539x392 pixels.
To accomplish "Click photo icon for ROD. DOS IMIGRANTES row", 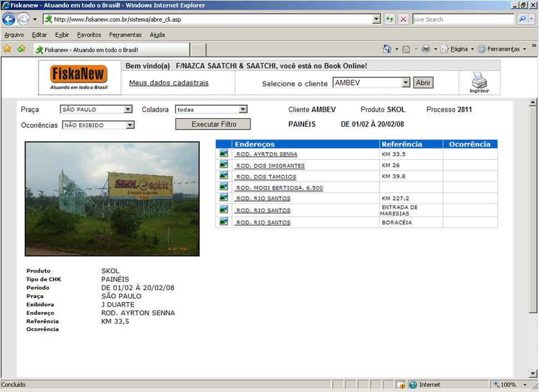I will (x=224, y=164).
